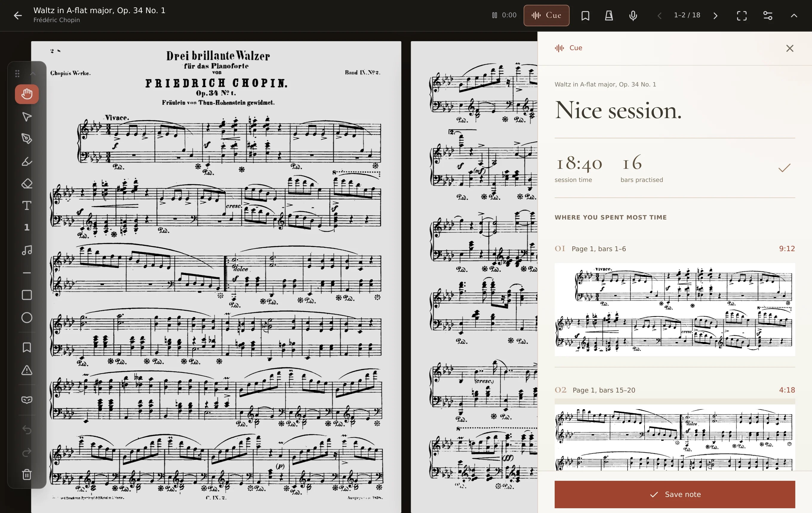Image resolution: width=812 pixels, height=513 pixels.
Task: Select the Pen tool
Action: pos(27,139)
